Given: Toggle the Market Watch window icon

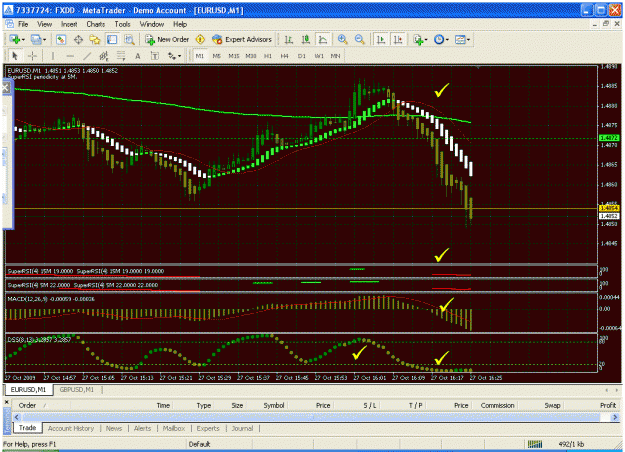Looking at the screenshot, I should click(61, 39).
